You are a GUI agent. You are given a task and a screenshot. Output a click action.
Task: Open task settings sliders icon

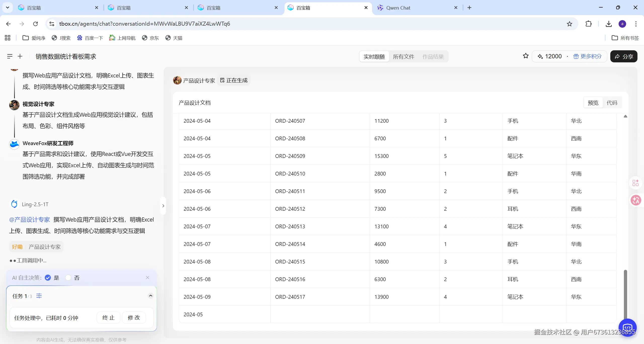(39, 296)
